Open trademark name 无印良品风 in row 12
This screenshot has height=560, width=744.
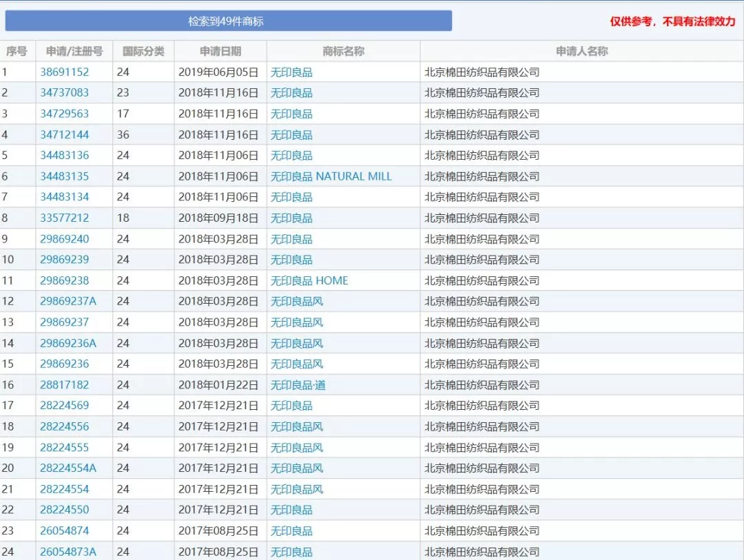pyautogui.click(x=297, y=302)
